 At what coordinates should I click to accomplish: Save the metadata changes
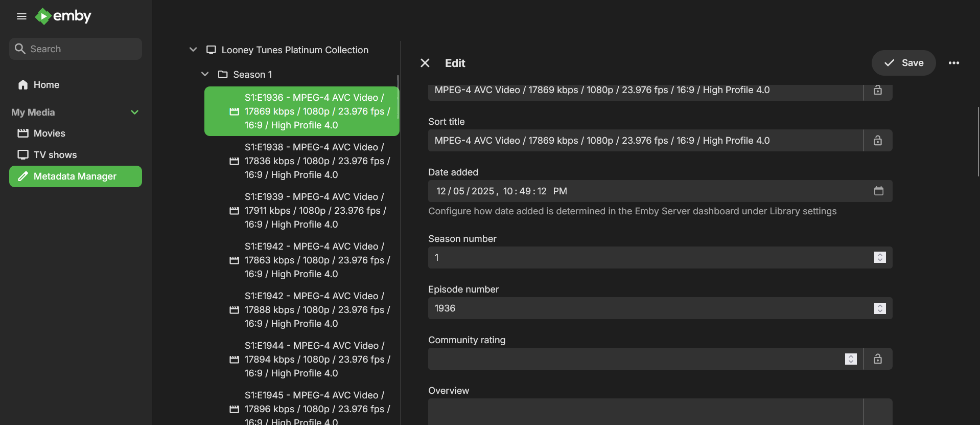tap(903, 63)
